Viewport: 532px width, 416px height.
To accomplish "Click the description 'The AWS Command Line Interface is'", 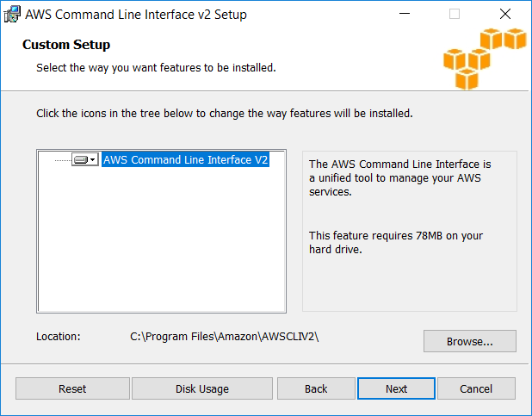I will coord(400,164).
